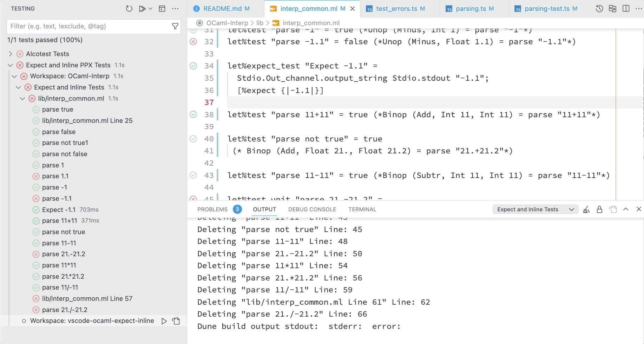Expand the Alcotest Tests tree node
The image size is (644, 344).
coord(10,54)
